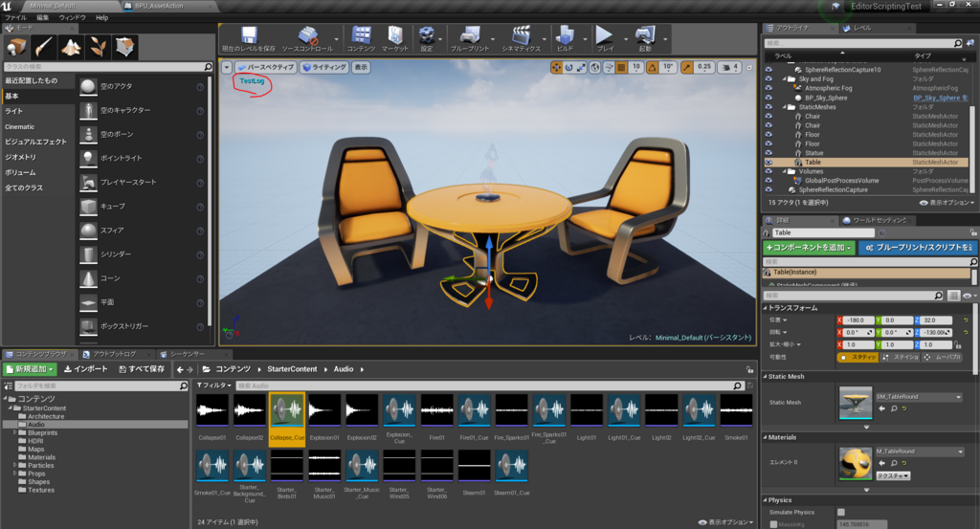The width and height of the screenshot is (980, 529).
Task: Toggle visibility of GlobalPostProcessVolume
Action: pyautogui.click(x=768, y=181)
